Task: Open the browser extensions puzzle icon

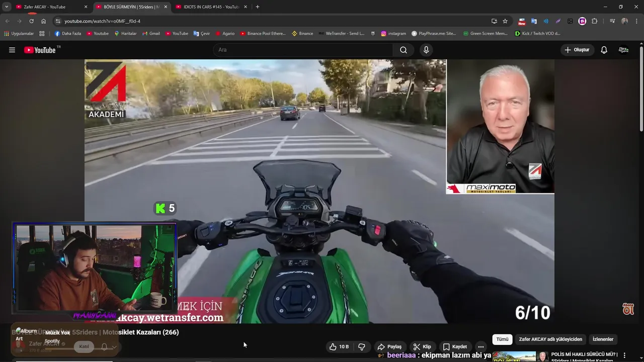Action: (595, 21)
